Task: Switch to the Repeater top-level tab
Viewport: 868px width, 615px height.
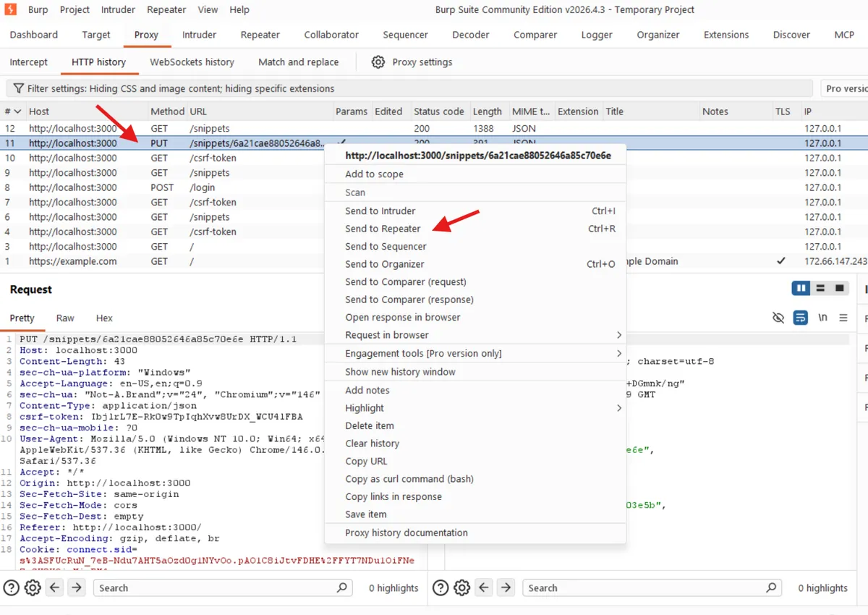Action: point(260,35)
